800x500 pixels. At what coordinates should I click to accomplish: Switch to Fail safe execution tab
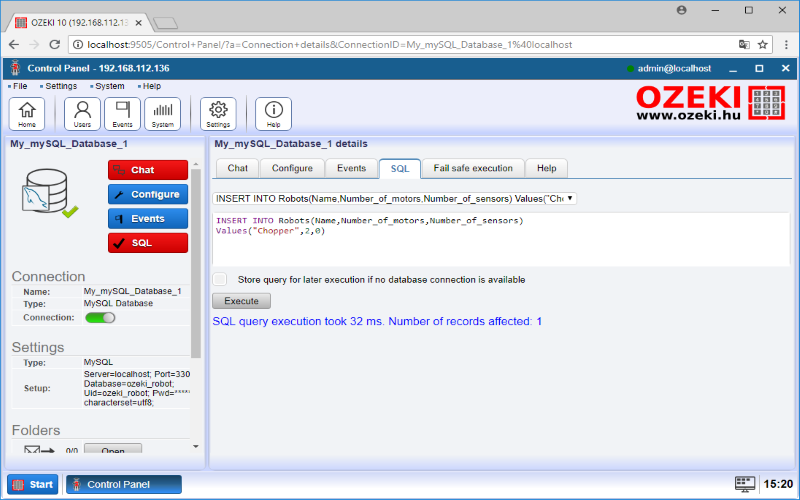[473, 168]
